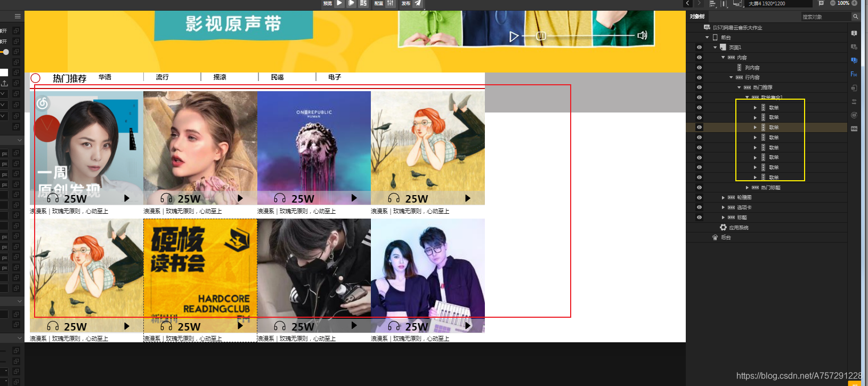Screen dimensions: 868x386
Task: Collapse the 内容 tree node arrow
Action: (723, 57)
